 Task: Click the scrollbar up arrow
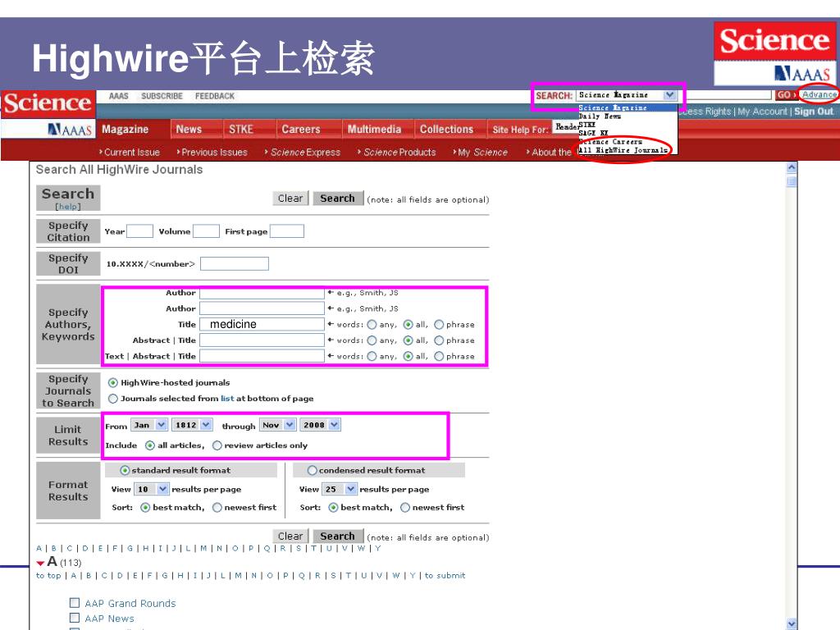pyautogui.click(x=792, y=167)
